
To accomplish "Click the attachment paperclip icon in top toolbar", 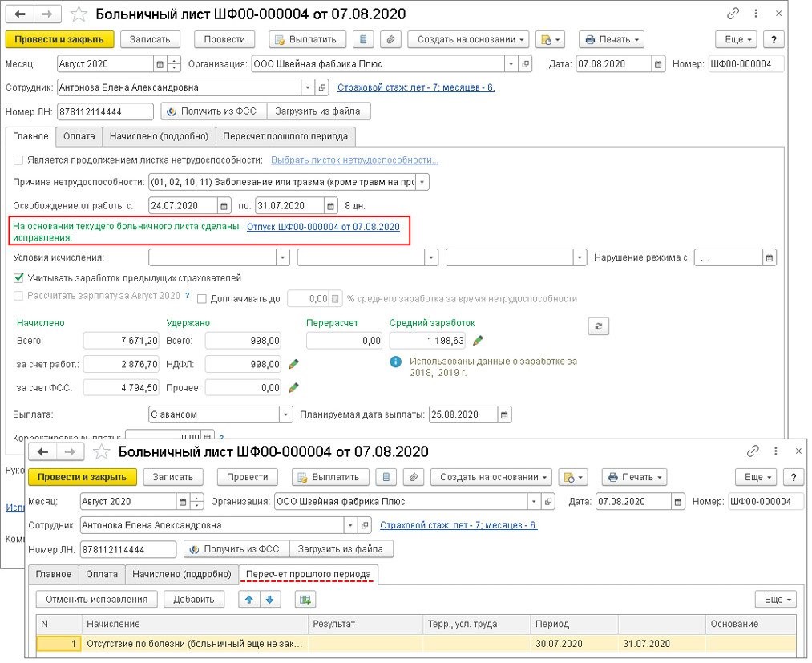I will point(389,39).
